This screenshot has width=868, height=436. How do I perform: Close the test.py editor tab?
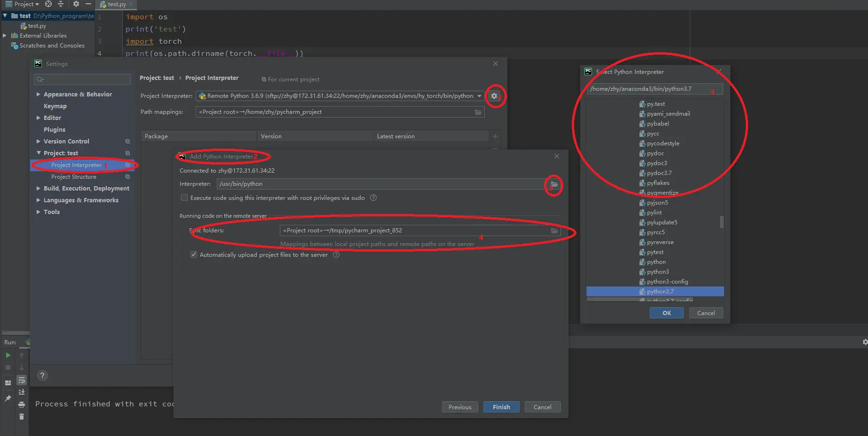tap(131, 4)
